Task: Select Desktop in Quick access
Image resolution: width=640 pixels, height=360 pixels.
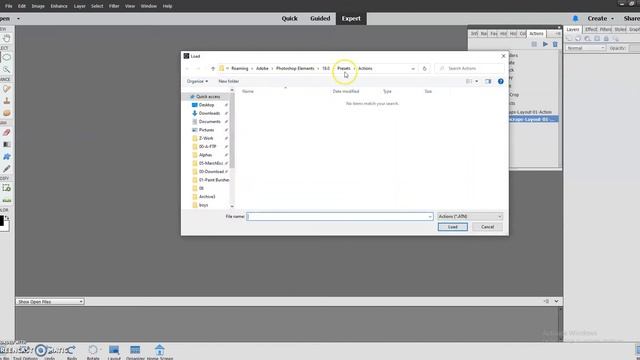Action: tap(207, 105)
